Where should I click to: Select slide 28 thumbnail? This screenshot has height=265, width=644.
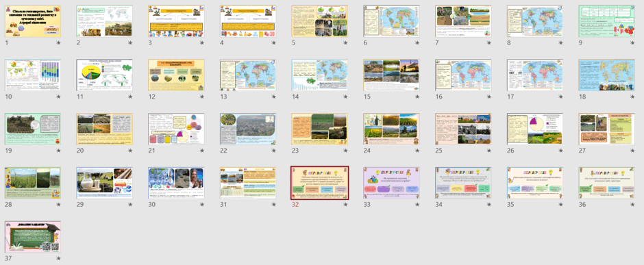[x=33, y=183]
